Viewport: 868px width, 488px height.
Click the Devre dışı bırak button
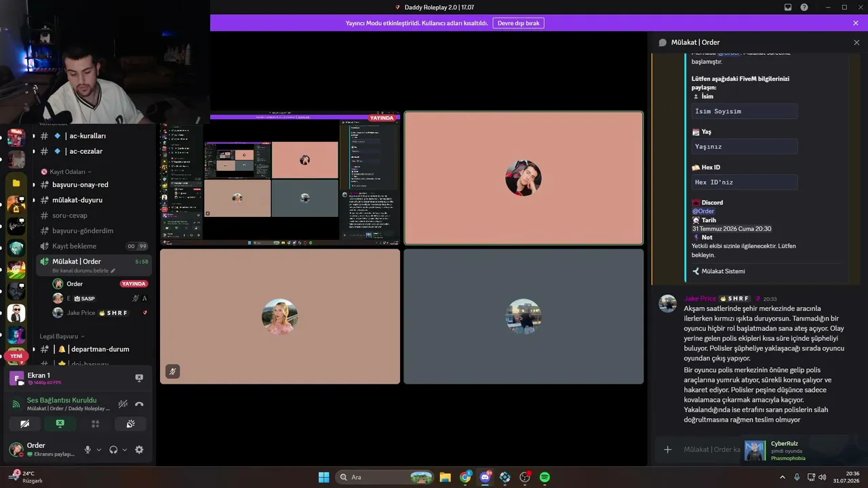518,23
